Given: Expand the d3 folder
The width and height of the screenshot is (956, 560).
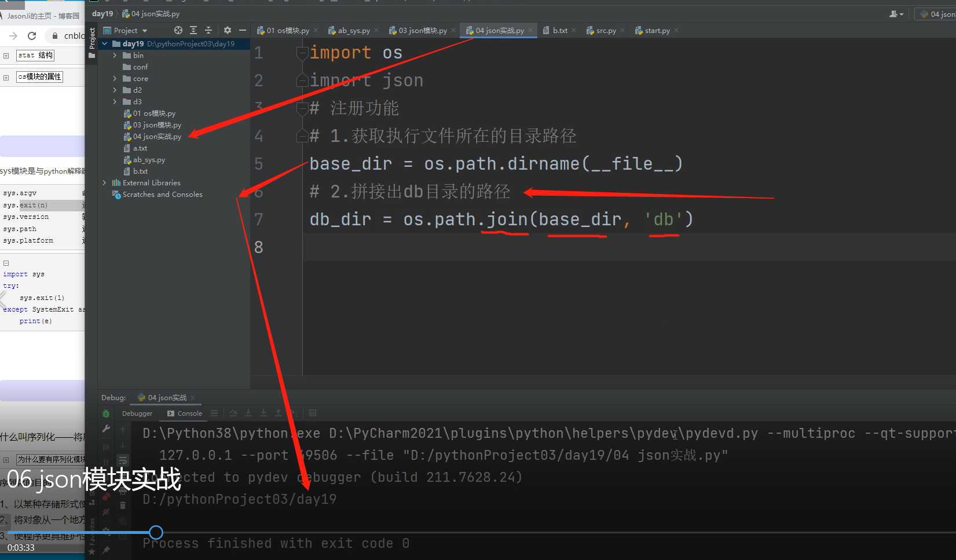Looking at the screenshot, I should [115, 101].
